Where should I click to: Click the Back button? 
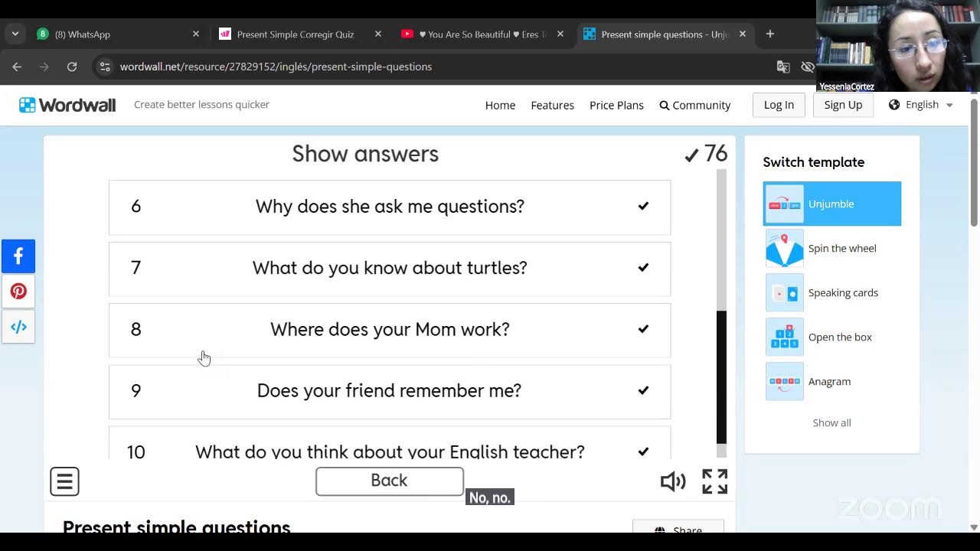pyautogui.click(x=390, y=481)
